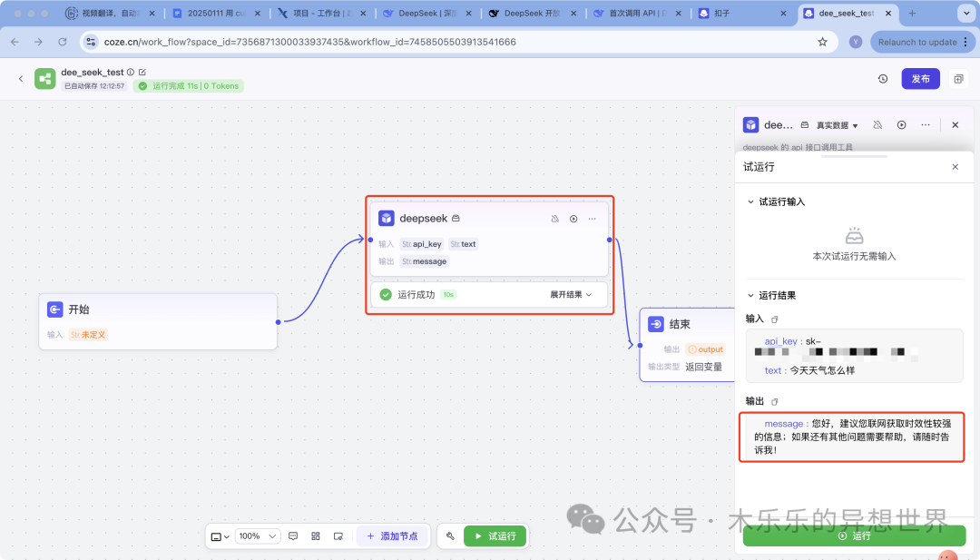The height and width of the screenshot is (560, 980).
Task: Edit the workflow name with pencil icon
Action: tap(142, 72)
